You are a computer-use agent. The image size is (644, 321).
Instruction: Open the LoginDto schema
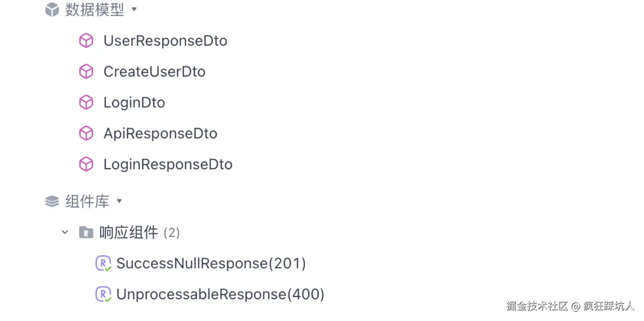point(134,103)
